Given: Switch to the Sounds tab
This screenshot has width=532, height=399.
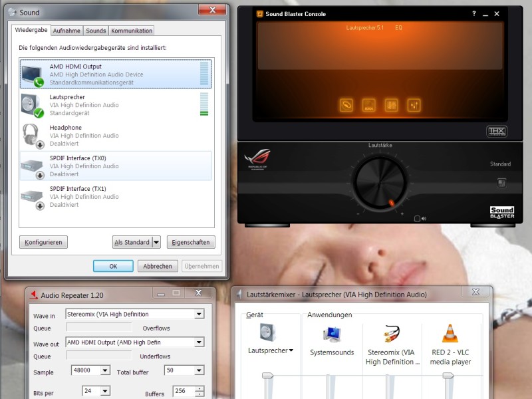Looking at the screenshot, I should click(x=96, y=31).
